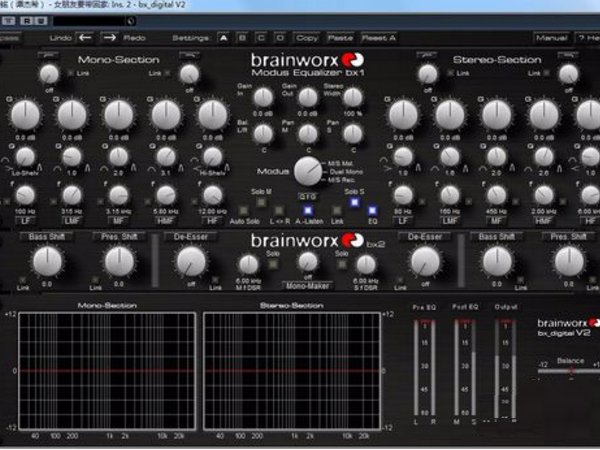This screenshot has height=450, width=600.
Task: Click the mono-side De-Esser button
Action: (x=191, y=237)
